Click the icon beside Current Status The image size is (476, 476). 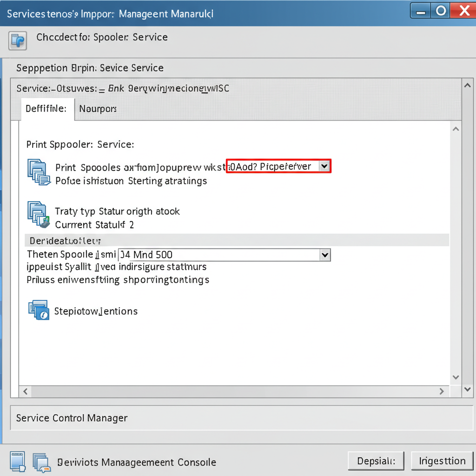click(x=39, y=215)
